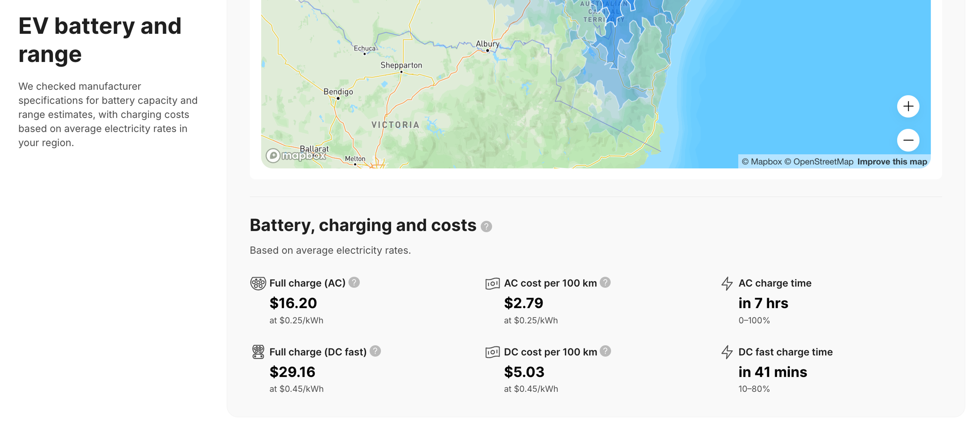Click the $2.79 AC cost value
This screenshot has height=432, width=980.
coord(523,303)
